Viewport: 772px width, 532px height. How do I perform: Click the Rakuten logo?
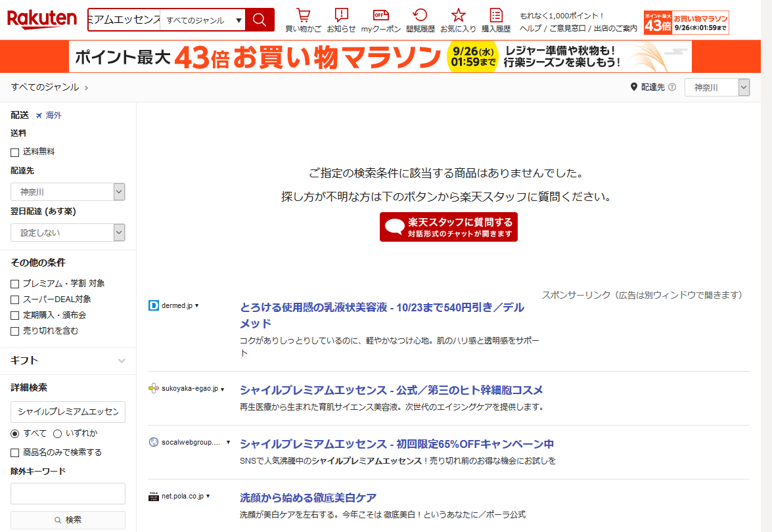click(x=42, y=20)
